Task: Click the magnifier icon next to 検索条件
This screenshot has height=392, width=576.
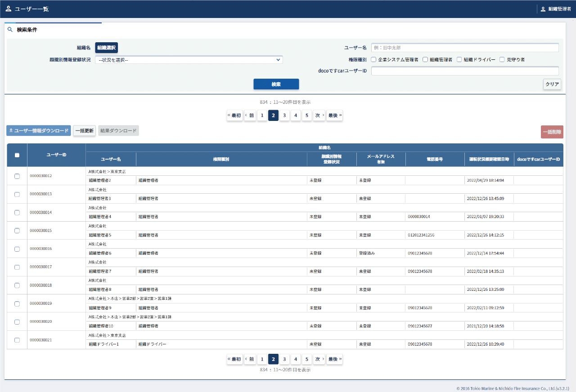Action: pyautogui.click(x=10, y=30)
